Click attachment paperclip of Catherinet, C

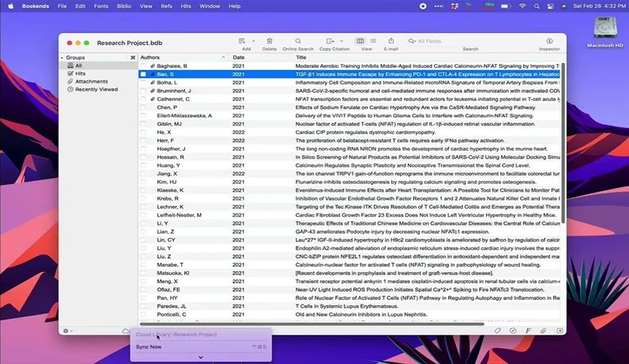[153, 99]
